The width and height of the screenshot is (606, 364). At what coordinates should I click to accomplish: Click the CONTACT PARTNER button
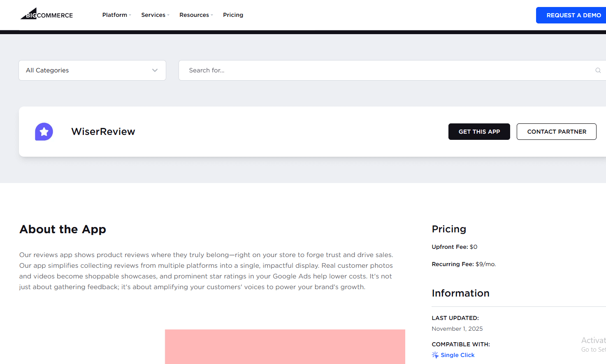556,131
